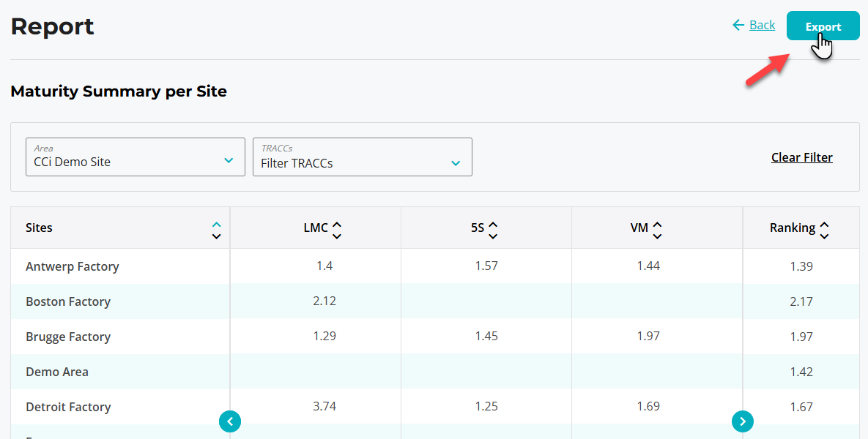Click the Sites column header
This screenshot has width=868, height=439.
click(x=40, y=228)
